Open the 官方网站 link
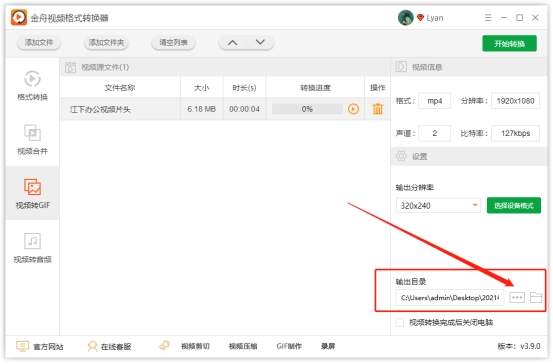The image size is (553, 364). point(48,347)
